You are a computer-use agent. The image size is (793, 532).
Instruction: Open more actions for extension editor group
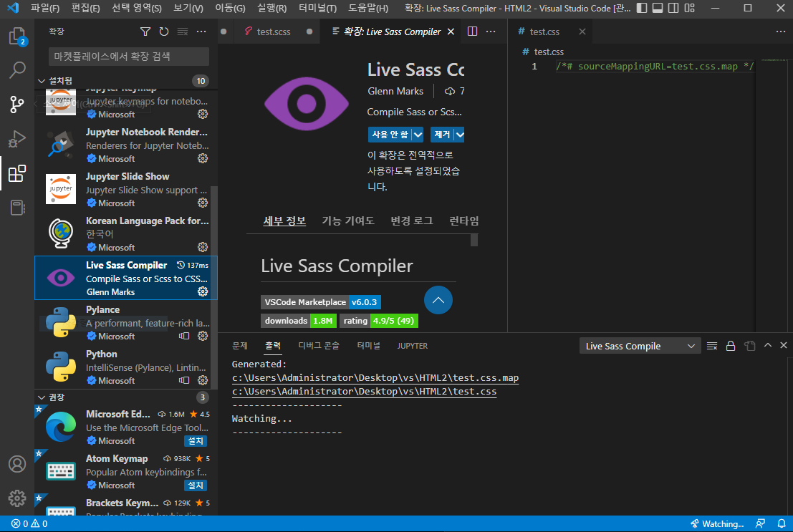[491, 32]
